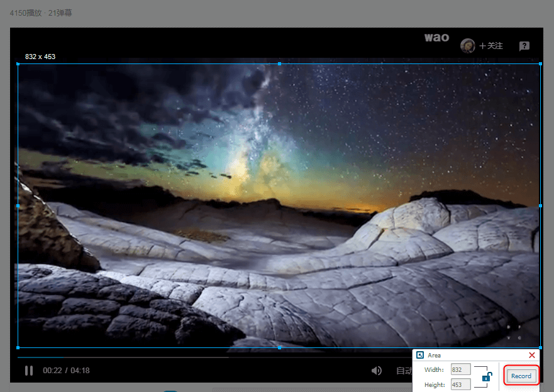Image resolution: width=554 pixels, height=392 pixels.
Task: Mute the video volume speaker icon
Action: (x=376, y=371)
